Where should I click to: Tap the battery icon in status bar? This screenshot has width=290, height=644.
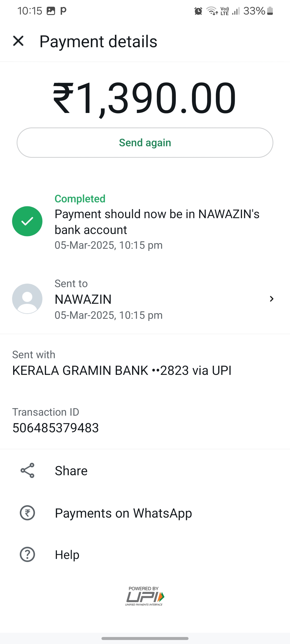coord(270,11)
